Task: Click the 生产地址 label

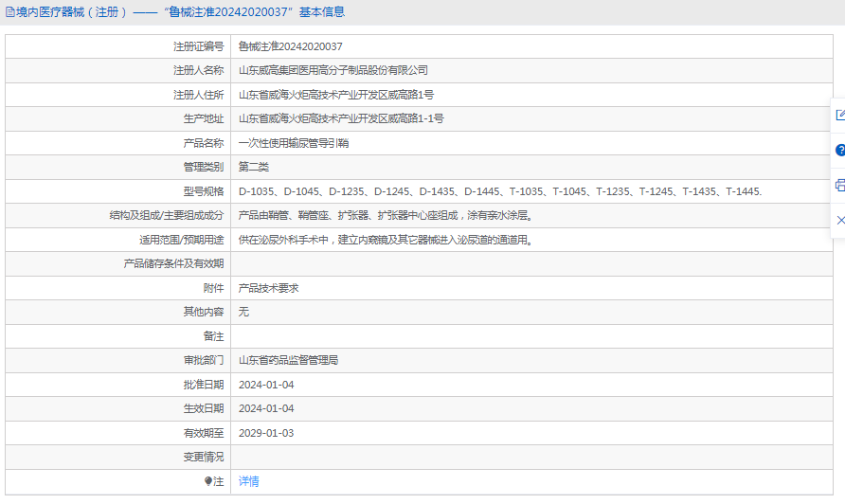Action: coord(203,118)
